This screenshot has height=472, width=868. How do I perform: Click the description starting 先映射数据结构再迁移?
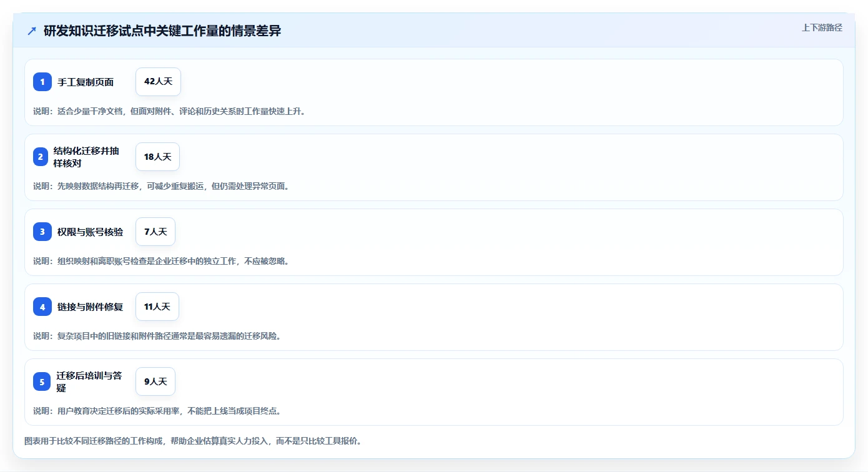pyautogui.click(x=161, y=186)
